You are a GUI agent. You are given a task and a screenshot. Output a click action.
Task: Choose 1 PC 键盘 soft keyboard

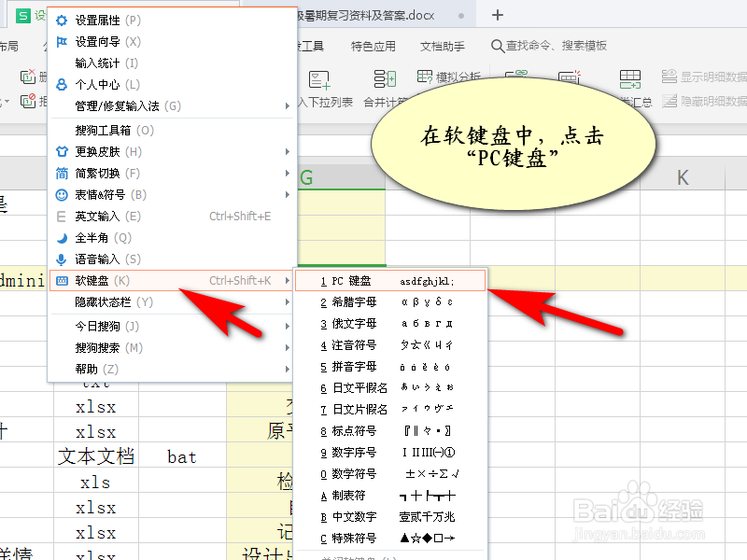390,281
